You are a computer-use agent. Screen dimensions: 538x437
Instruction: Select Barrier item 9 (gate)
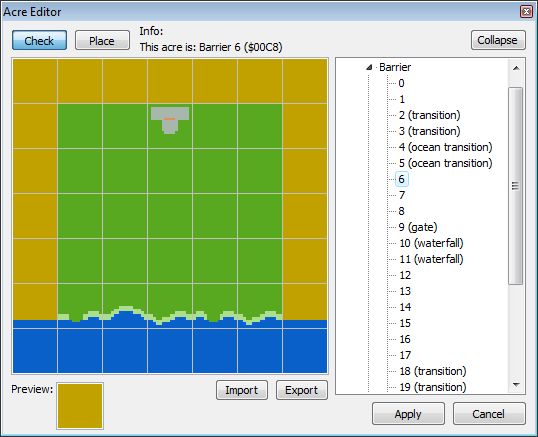tap(418, 227)
